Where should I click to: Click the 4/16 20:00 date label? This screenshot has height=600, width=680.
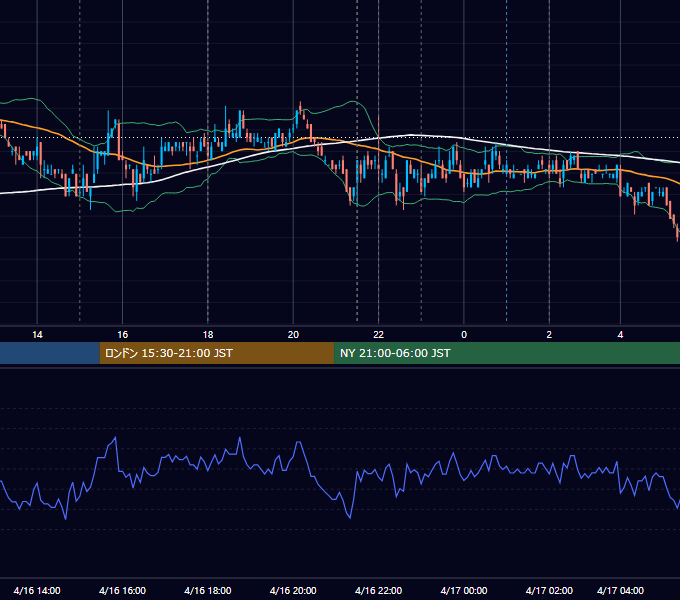(293, 590)
